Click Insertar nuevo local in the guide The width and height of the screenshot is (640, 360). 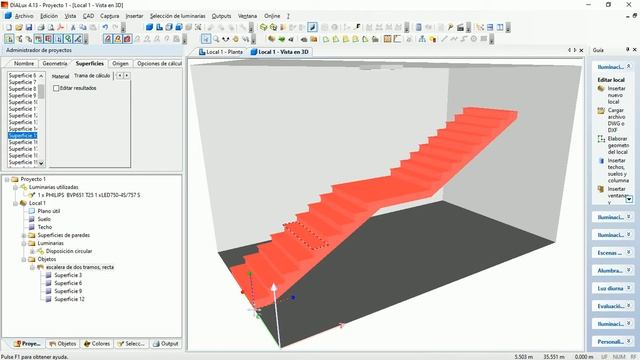click(616, 95)
